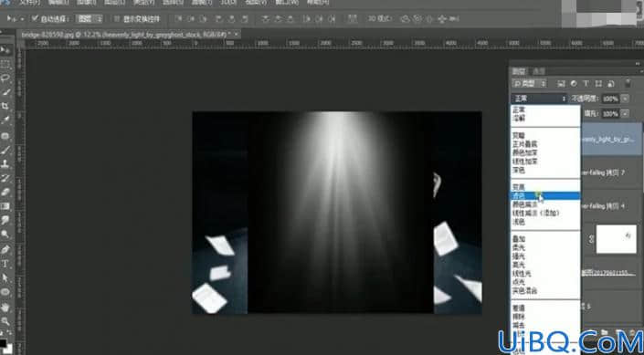Select the Gradient tool

[x=5, y=206]
